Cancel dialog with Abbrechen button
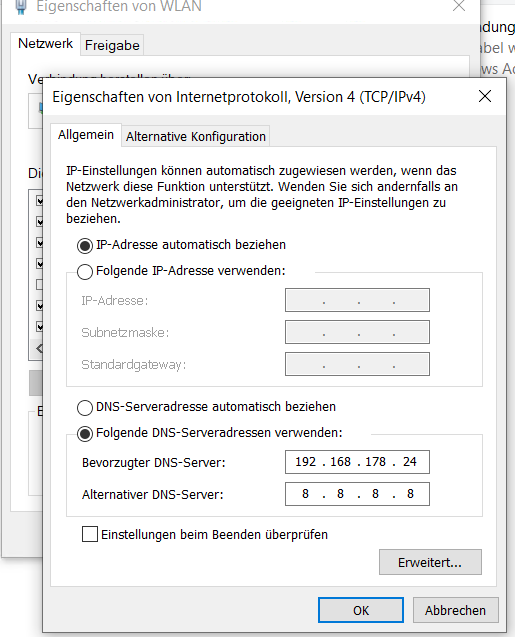The width and height of the screenshot is (515, 637). tap(455, 610)
